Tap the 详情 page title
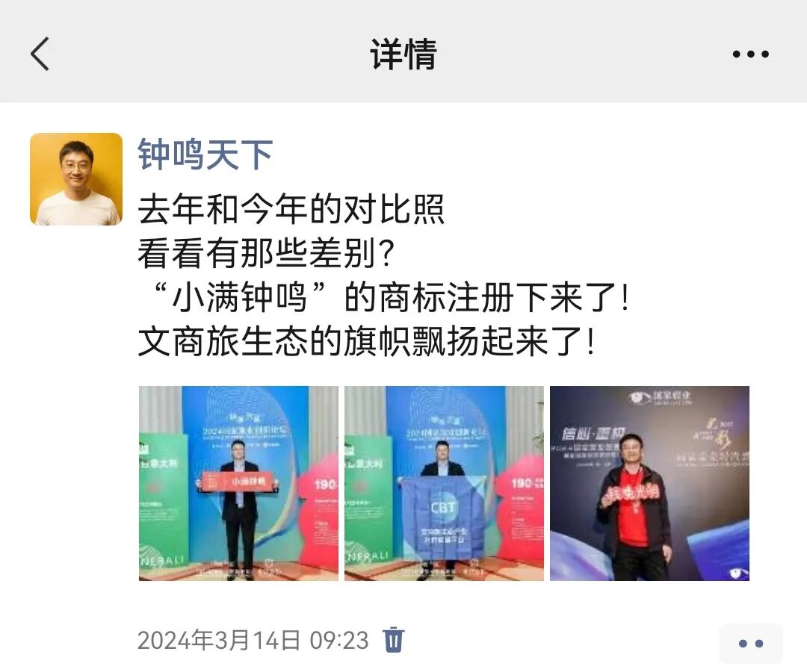The image size is (807, 672). pos(403,54)
